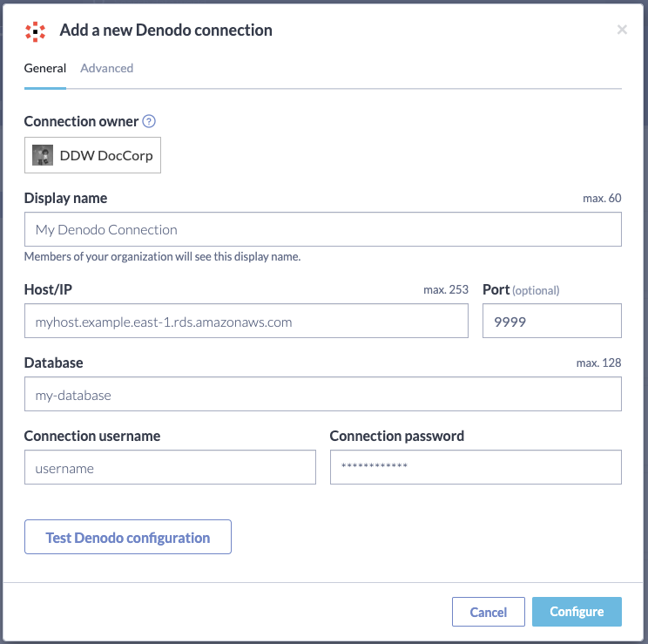
Task: Confirm with the Configure button
Action: click(x=577, y=612)
